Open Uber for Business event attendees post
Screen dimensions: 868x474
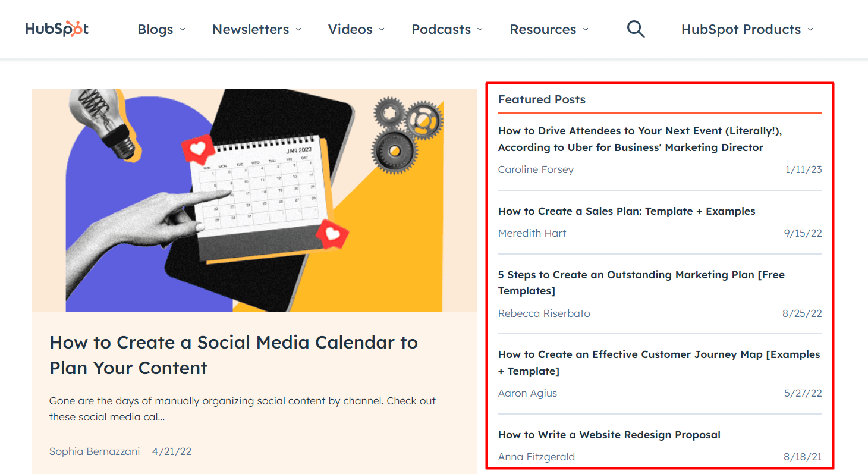640,139
